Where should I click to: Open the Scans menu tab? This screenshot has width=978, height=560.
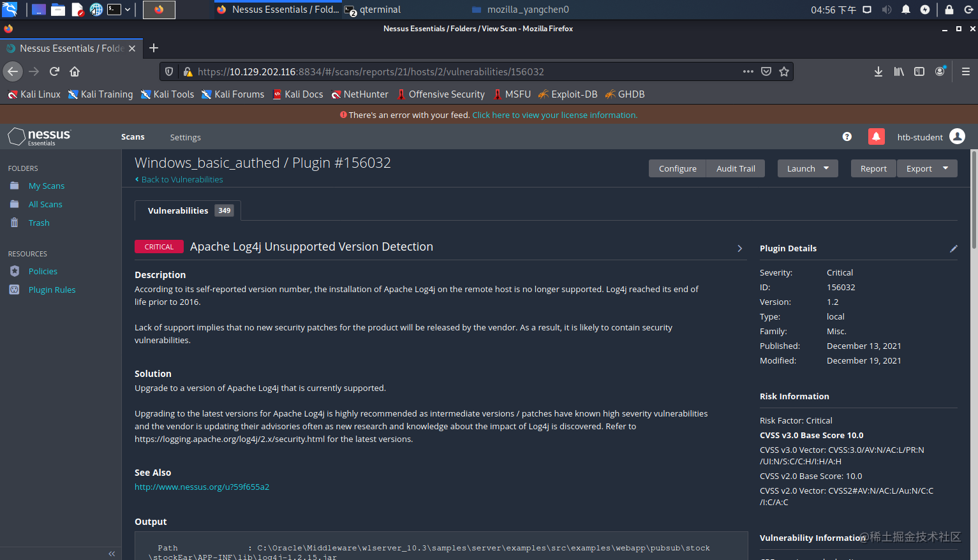(133, 137)
